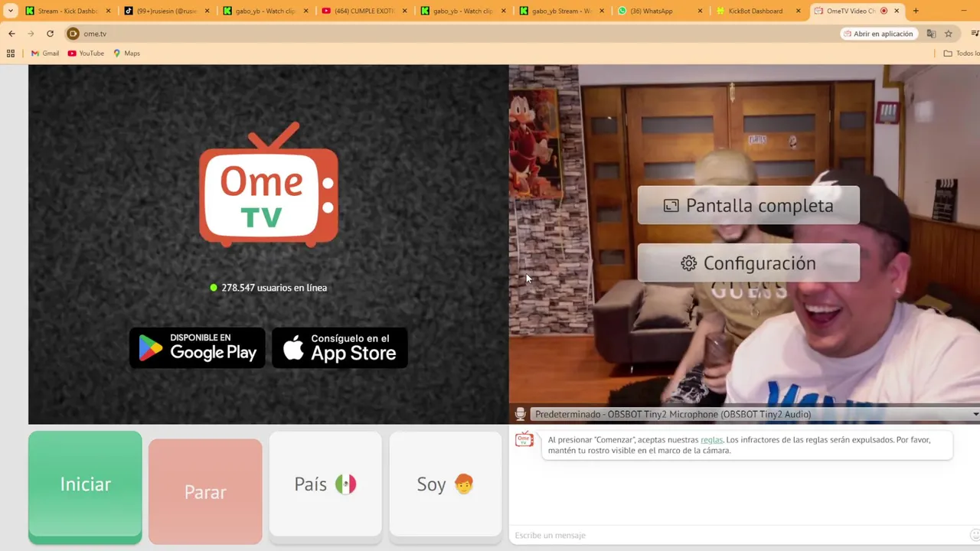Click the emoji icon in message box
This screenshot has width=980, height=551.
[x=975, y=535]
